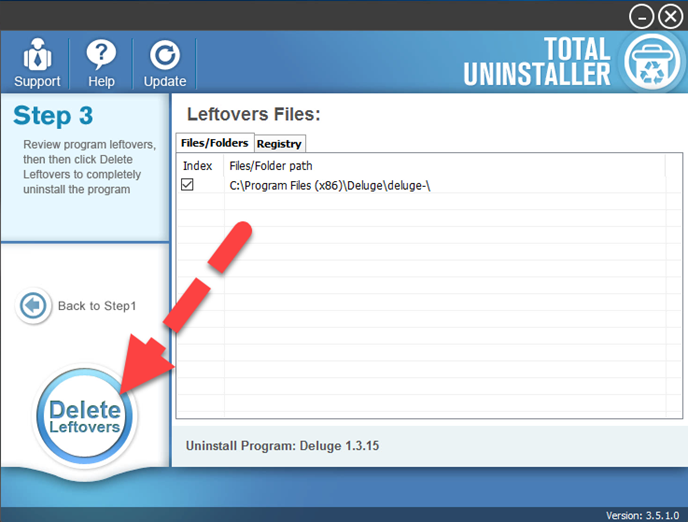Click the Version 3.5.1.0 status text
Image resolution: width=688 pixels, height=522 pixels.
point(644,515)
